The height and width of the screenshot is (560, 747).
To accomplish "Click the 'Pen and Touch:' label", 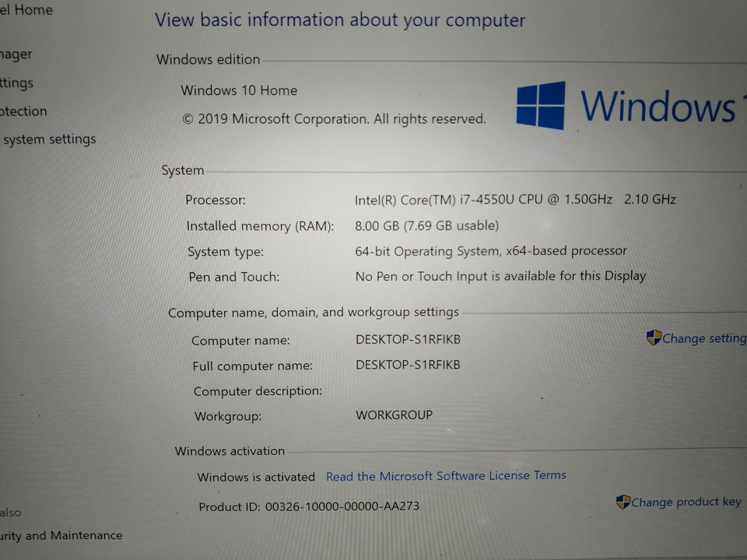I will (x=234, y=277).
